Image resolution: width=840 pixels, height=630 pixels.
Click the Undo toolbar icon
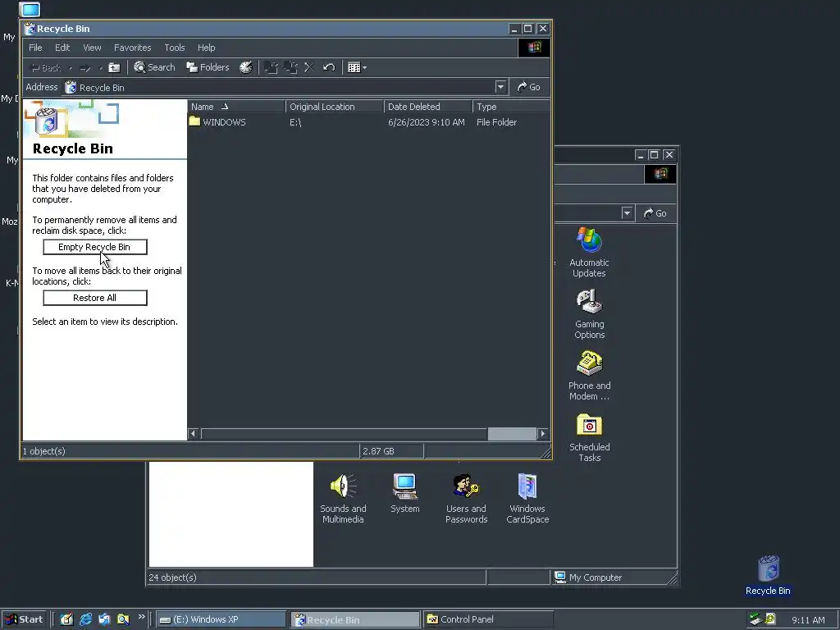click(x=329, y=67)
